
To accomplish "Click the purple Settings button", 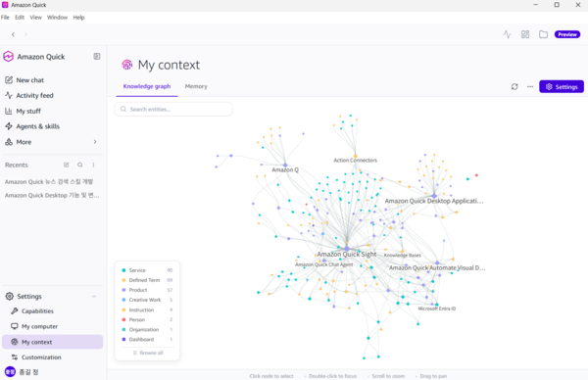I will [x=562, y=86].
